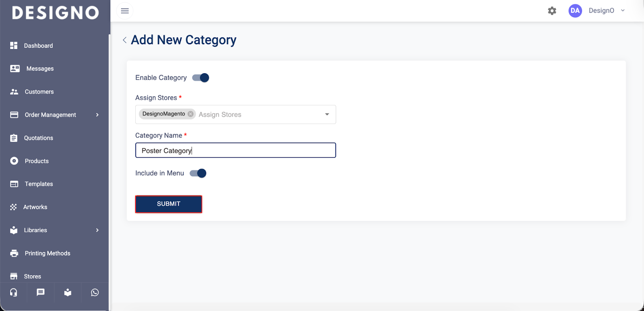Click the headset support icon
Screen dimensions: 644x311
click(14, 292)
